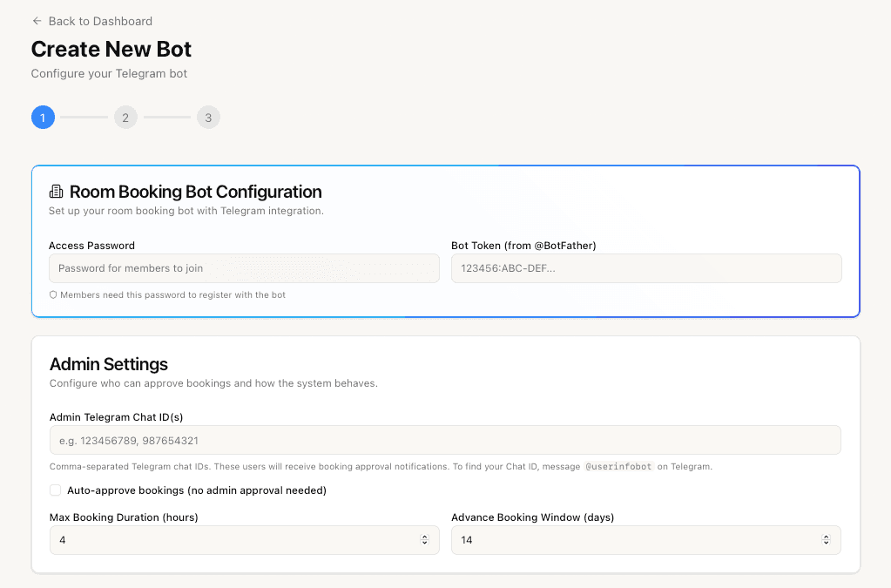This screenshot has width=891, height=588.
Task: Focus the Admin Telegram Chat ID(s) field
Action: click(x=445, y=440)
